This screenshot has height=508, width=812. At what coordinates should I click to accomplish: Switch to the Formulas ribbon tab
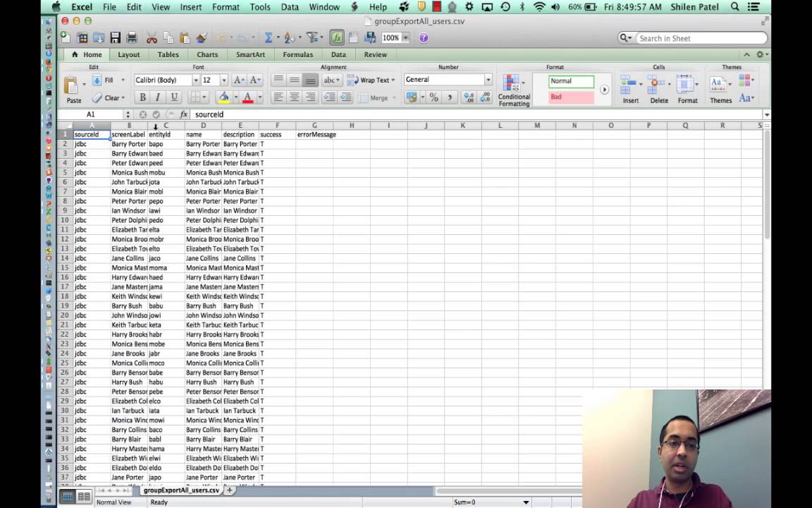pos(297,54)
